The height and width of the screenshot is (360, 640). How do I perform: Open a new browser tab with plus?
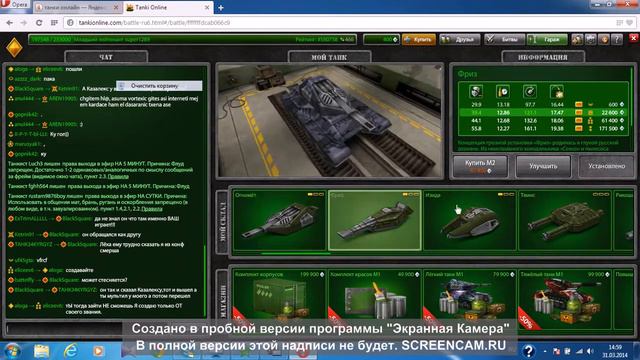click(220, 7)
